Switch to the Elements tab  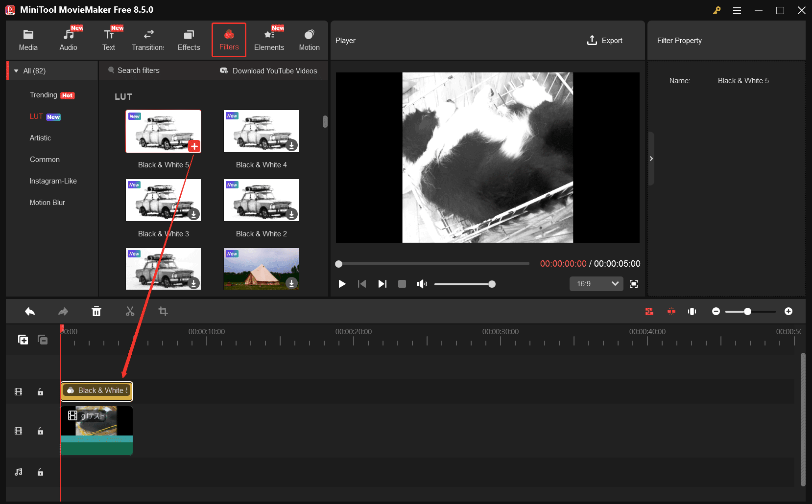point(269,39)
